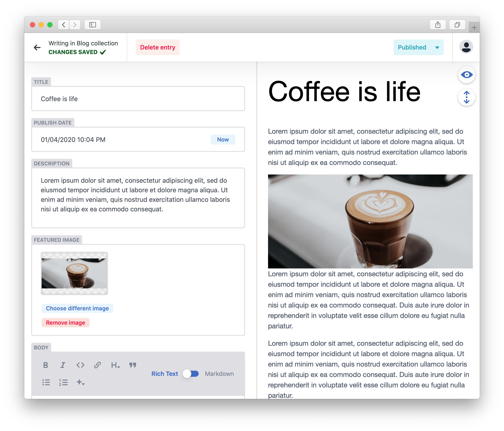
Task: Click the Remove image button
Action: tap(65, 323)
